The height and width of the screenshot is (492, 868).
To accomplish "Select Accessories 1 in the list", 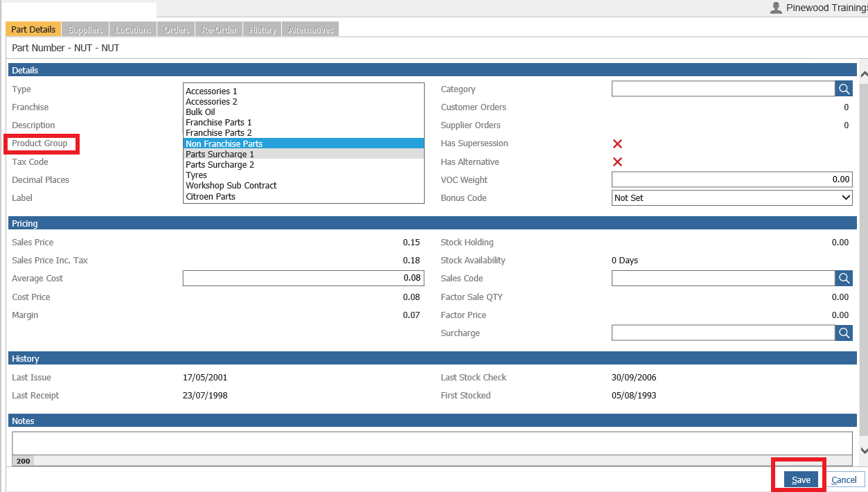I will click(303, 91).
